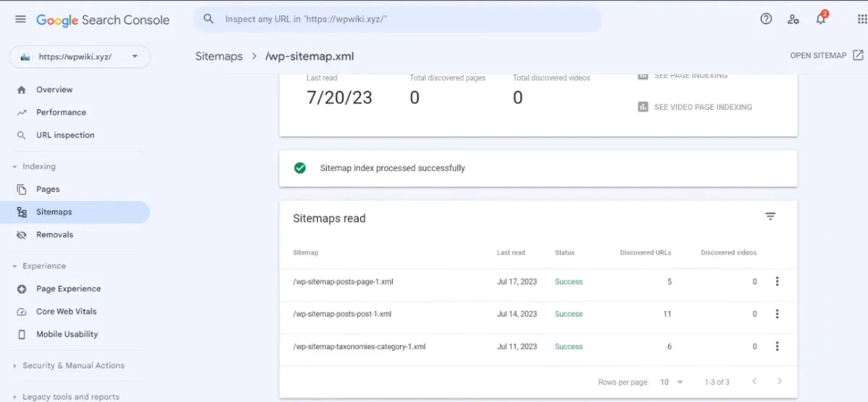The height and width of the screenshot is (402, 868).
Task: Click the Page Experience plus-circle icon
Action: point(22,289)
